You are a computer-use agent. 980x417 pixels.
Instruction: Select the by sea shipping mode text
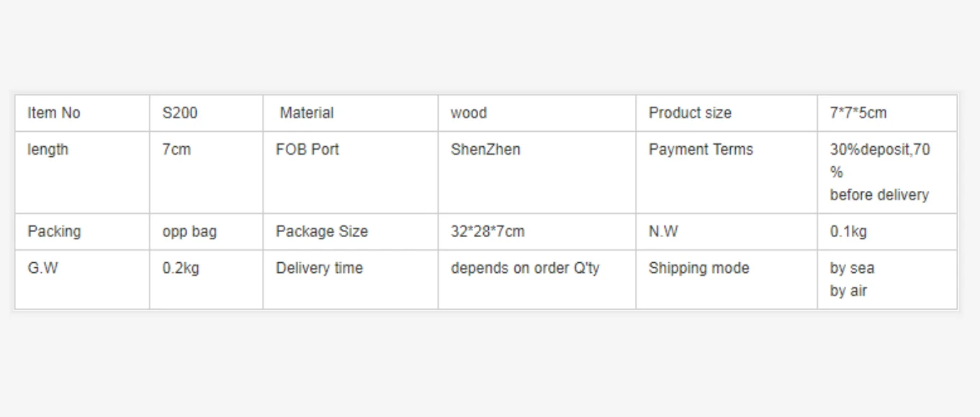click(853, 269)
